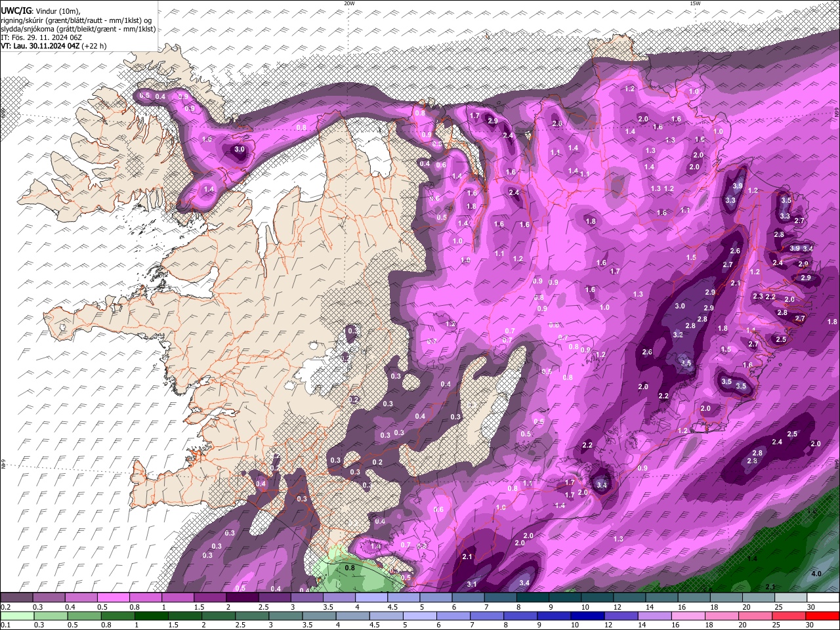Screen dimensions: 840x630
Task: Click the '3.2' precipitation value on the map
Action: click(678, 335)
